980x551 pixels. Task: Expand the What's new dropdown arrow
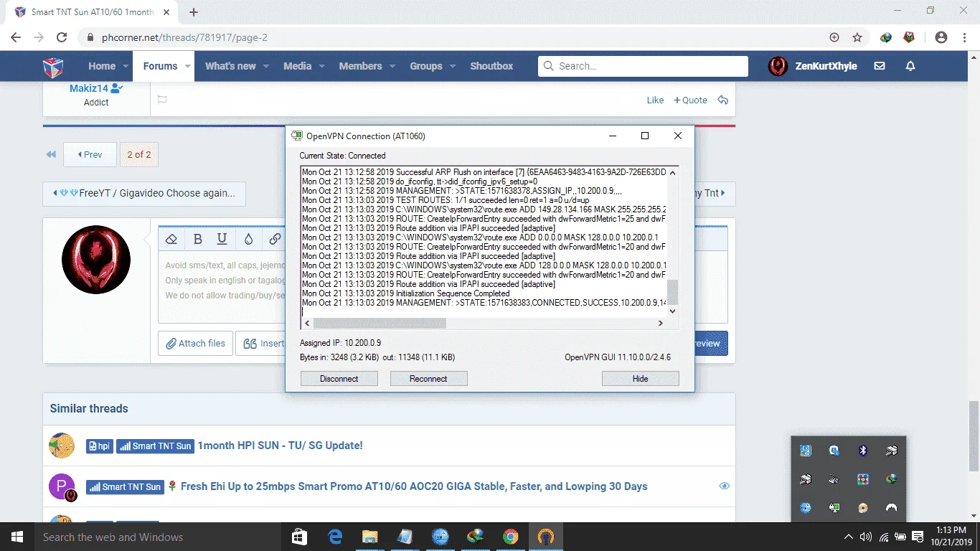pyautogui.click(x=265, y=66)
